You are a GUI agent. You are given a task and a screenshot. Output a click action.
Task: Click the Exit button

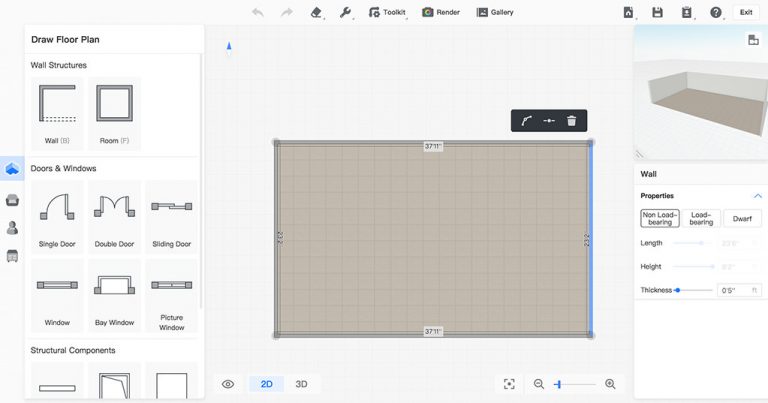coord(745,12)
